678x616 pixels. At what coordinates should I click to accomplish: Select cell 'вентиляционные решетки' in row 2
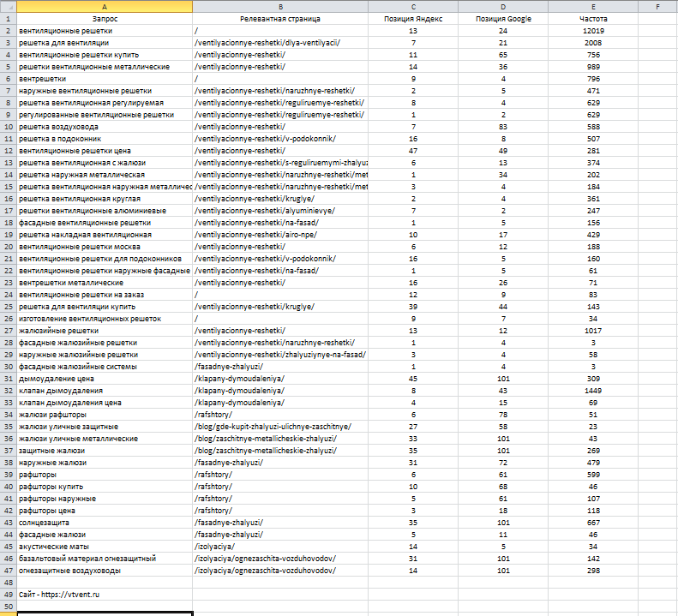point(105,31)
